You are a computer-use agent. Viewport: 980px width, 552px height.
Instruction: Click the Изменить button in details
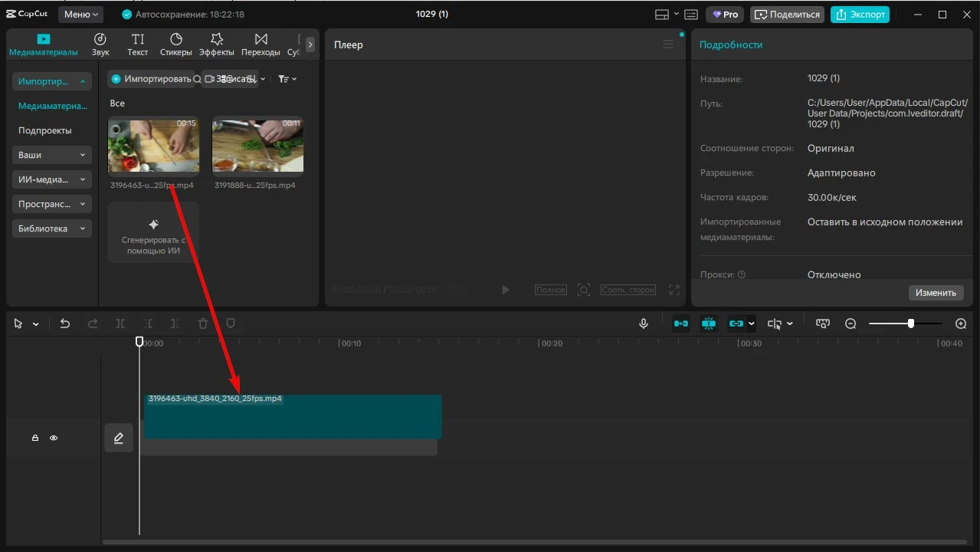coord(935,293)
